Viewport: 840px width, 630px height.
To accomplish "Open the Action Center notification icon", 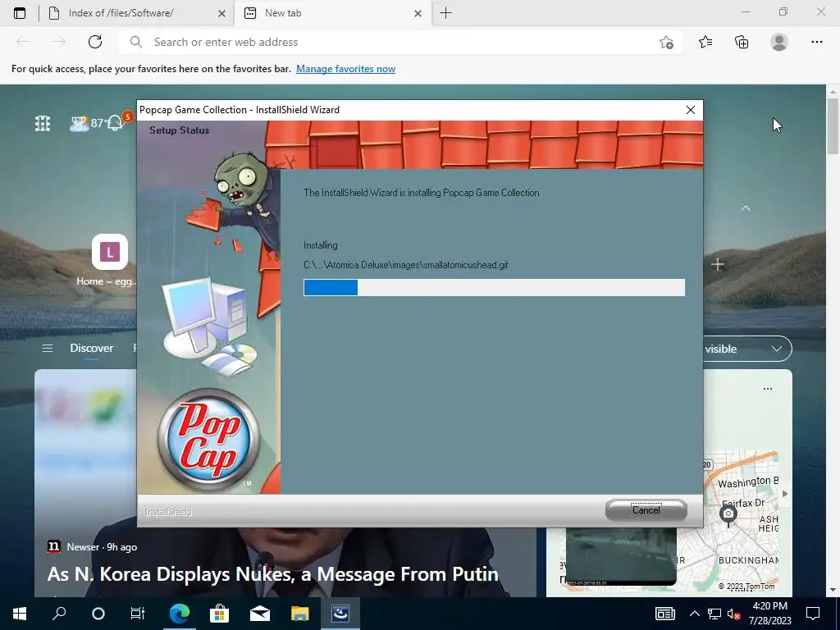I will pyautogui.click(x=813, y=614).
